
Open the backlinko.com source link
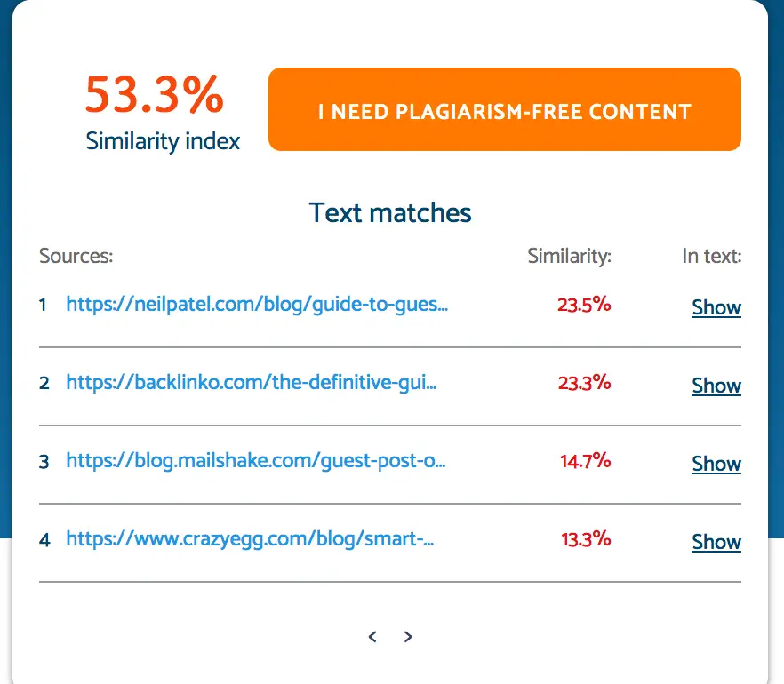(x=252, y=384)
